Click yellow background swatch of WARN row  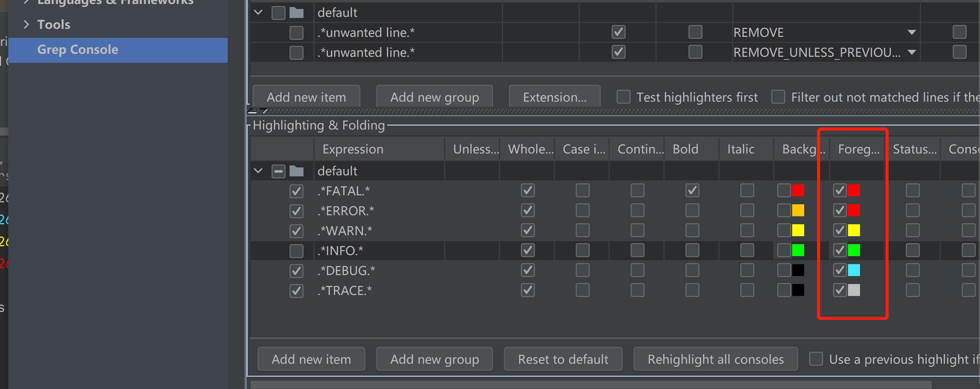[x=798, y=230]
